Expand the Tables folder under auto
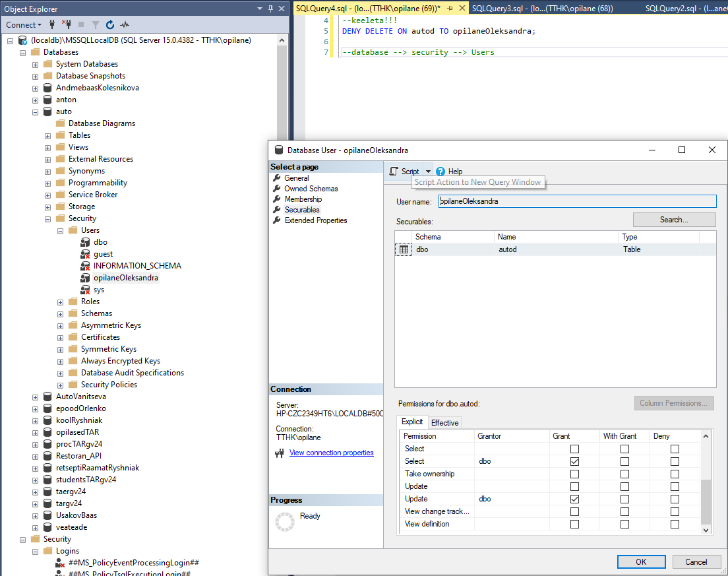728x576 pixels. point(48,135)
